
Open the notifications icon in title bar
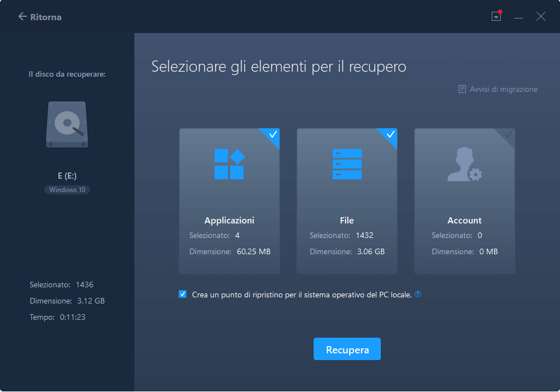(x=496, y=16)
